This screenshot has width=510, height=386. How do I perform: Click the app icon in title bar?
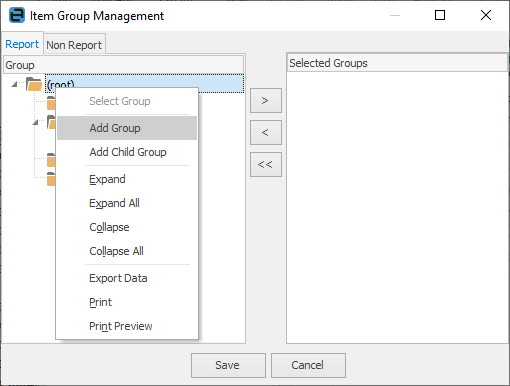(x=17, y=15)
